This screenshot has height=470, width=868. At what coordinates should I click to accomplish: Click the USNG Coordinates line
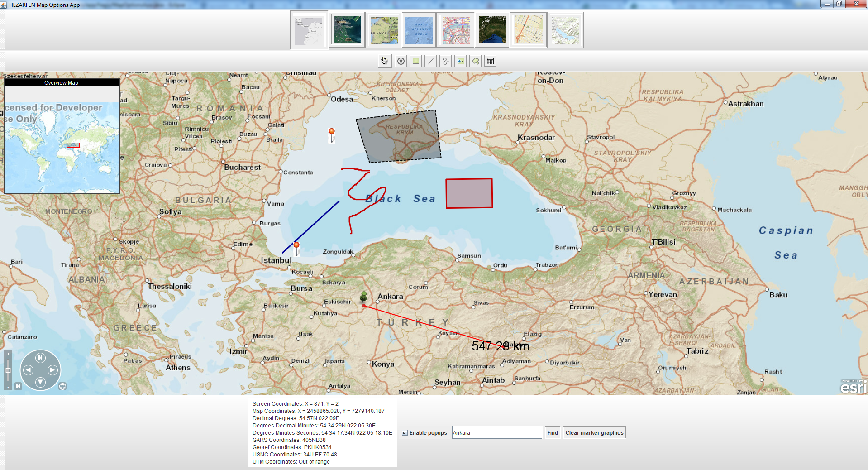(295, 455)
